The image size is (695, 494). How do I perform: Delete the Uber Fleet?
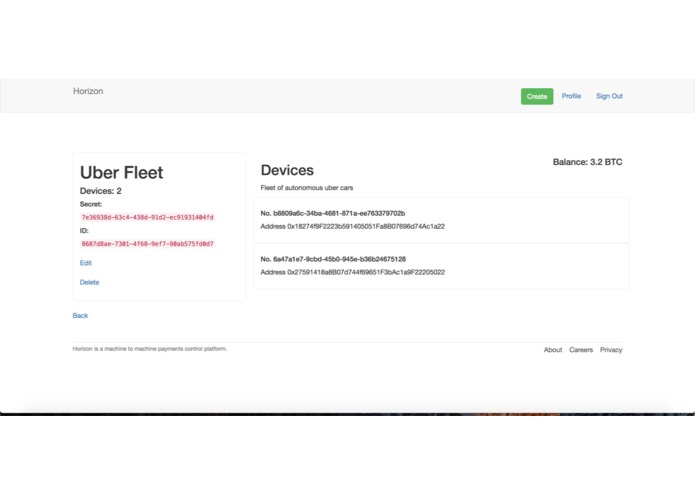(90, 282)
